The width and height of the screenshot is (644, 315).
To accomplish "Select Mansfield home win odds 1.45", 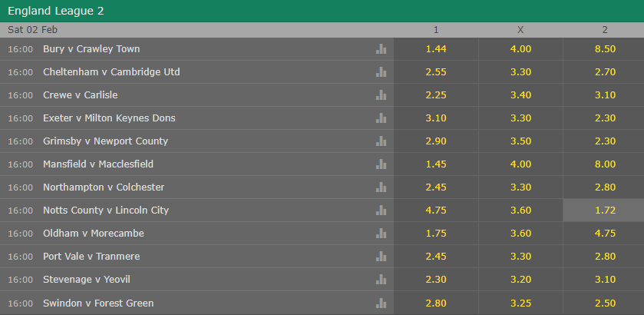I will pyautogui.click(x=436, y=164).
